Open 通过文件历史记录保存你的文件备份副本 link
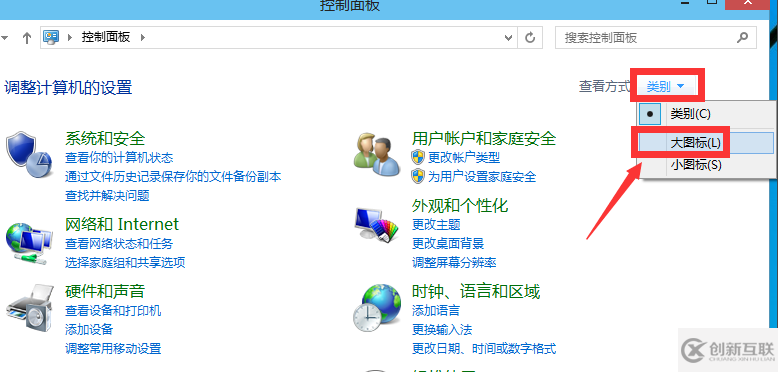 [173, 177]
